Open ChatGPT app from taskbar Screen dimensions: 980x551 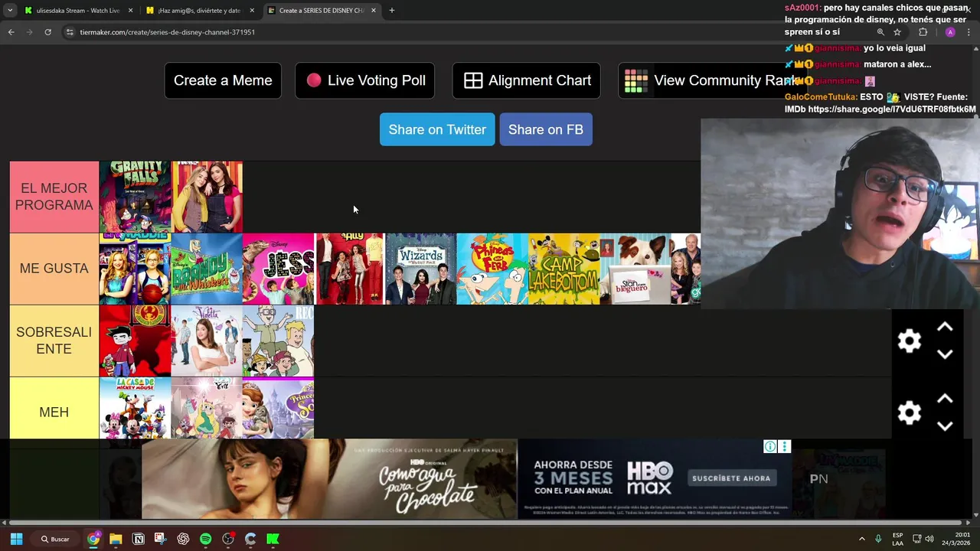pyautogui.click(x=183, y=539)
